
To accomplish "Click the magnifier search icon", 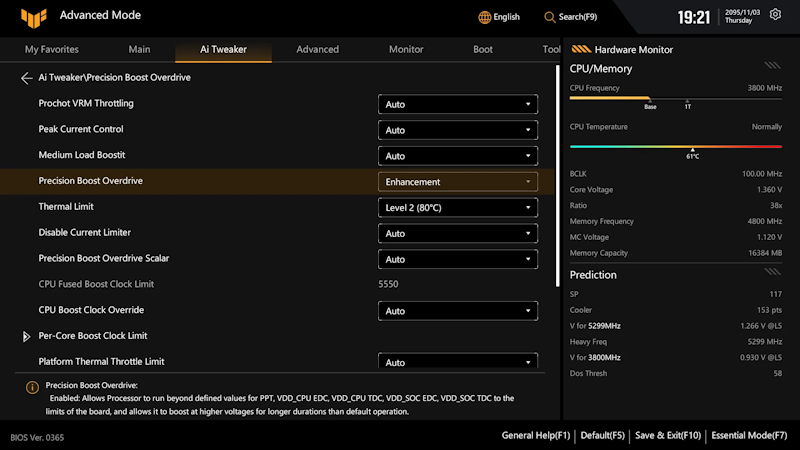I will pos(549,17).
